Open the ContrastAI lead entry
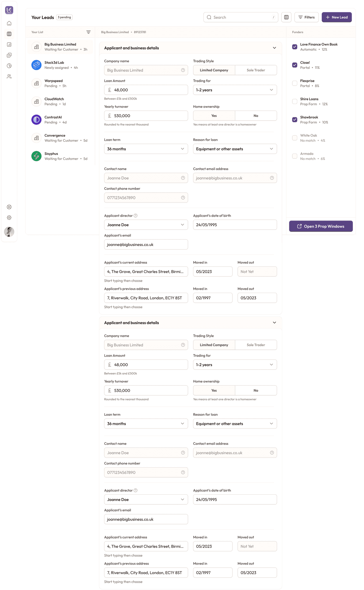This screenshot has height=590, width=364. click(61, 120)
